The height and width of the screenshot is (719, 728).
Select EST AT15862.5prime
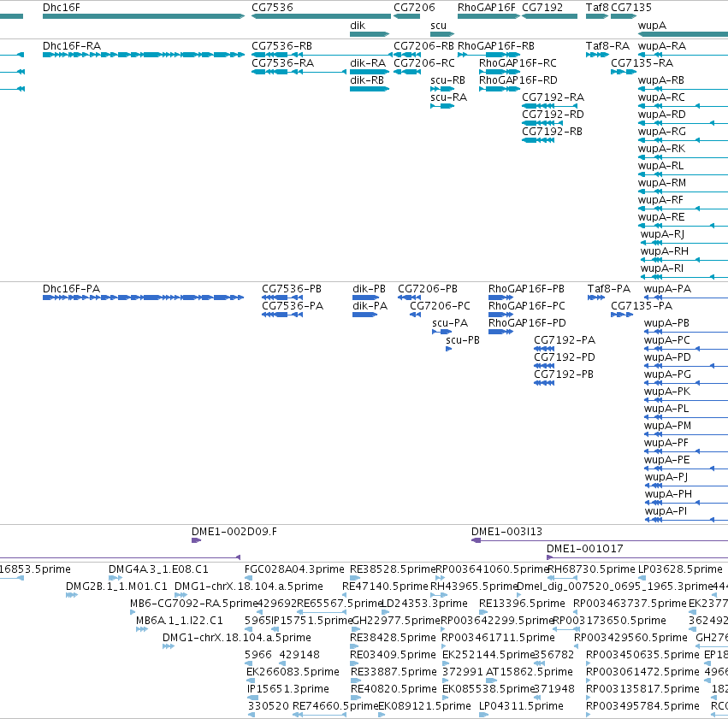pyautogui.click(x=491, y=681)
